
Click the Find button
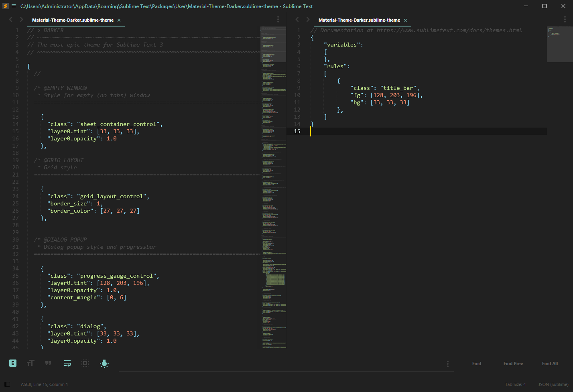[x=477, y=364]
